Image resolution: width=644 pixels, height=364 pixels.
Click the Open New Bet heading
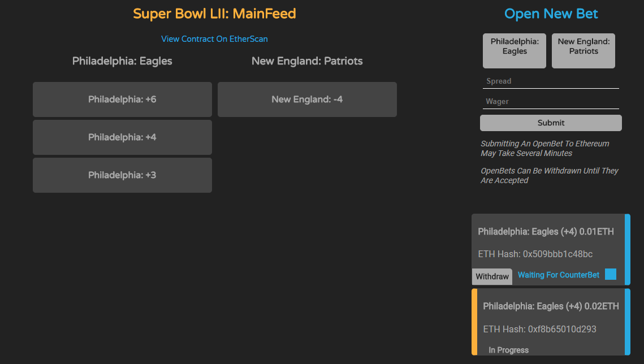tap(551, 14)
